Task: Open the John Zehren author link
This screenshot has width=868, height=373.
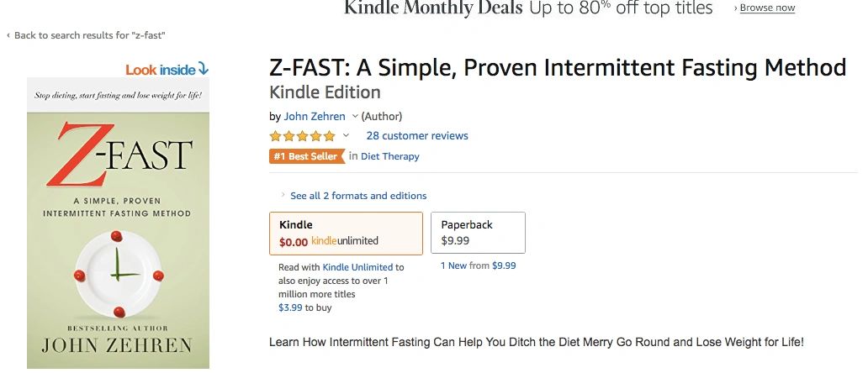Action: point(315,117)
